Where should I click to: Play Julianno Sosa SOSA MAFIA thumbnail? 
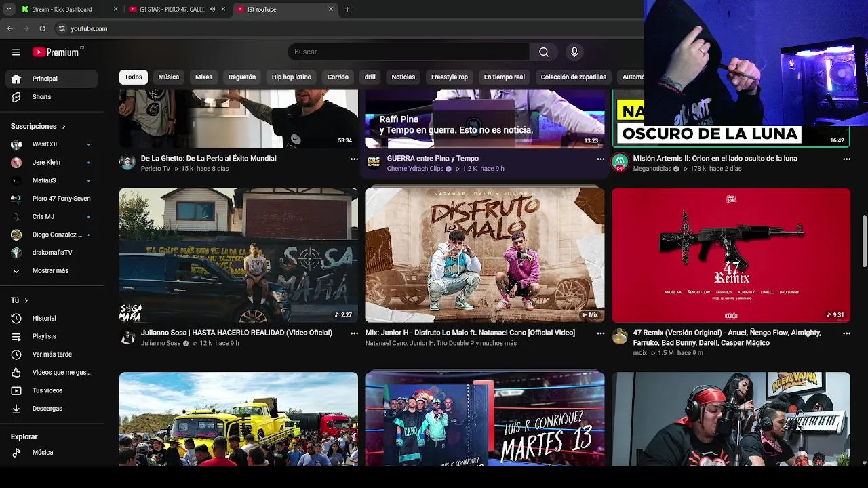click(x=239, y=256)
